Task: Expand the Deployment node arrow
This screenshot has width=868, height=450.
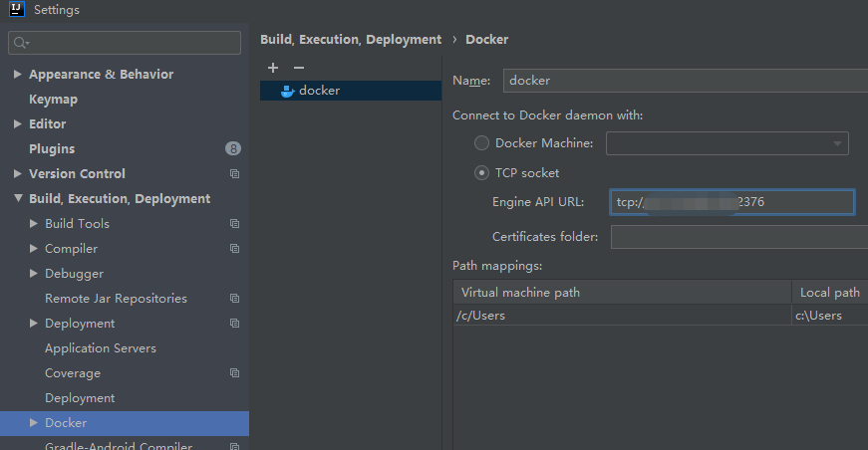Action: point(33,323)
